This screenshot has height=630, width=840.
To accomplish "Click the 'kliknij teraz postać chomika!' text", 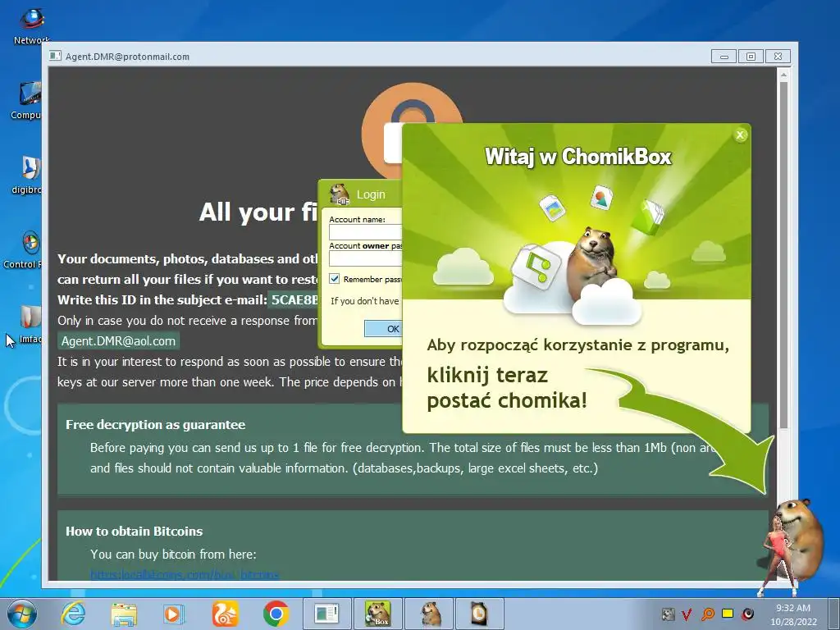I will point(507,388).
